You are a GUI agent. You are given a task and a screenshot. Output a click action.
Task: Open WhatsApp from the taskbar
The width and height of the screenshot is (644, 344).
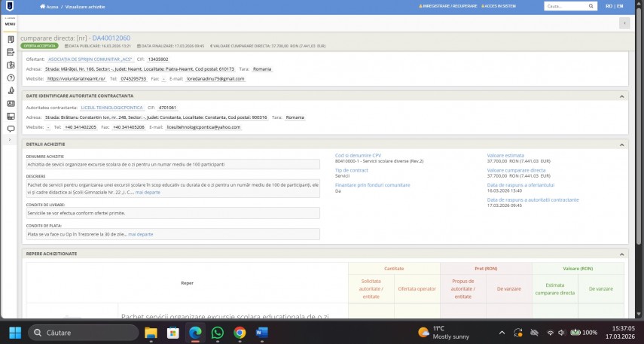217,332
